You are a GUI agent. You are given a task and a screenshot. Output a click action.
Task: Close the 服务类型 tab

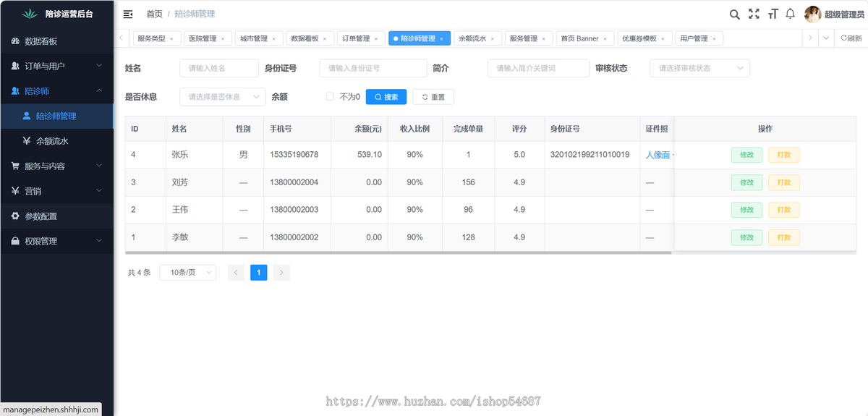[x=171, y=39]
